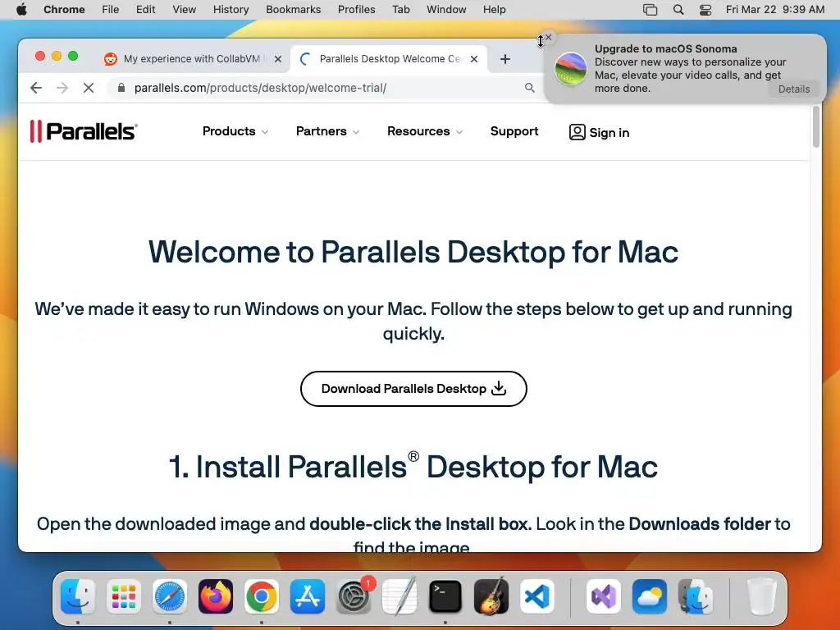Click the Parallels logo

pyautogui.click(x=84, y=131)
